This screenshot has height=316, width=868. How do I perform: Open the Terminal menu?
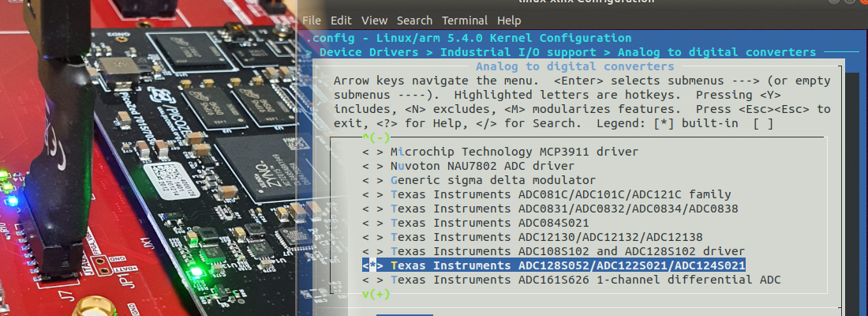(x=465, y=21)
